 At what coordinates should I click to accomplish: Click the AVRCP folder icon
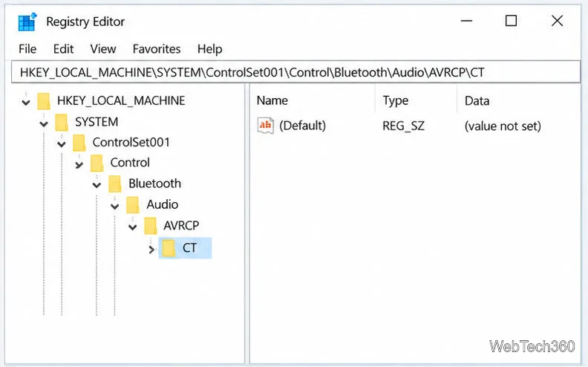point(151,226)
